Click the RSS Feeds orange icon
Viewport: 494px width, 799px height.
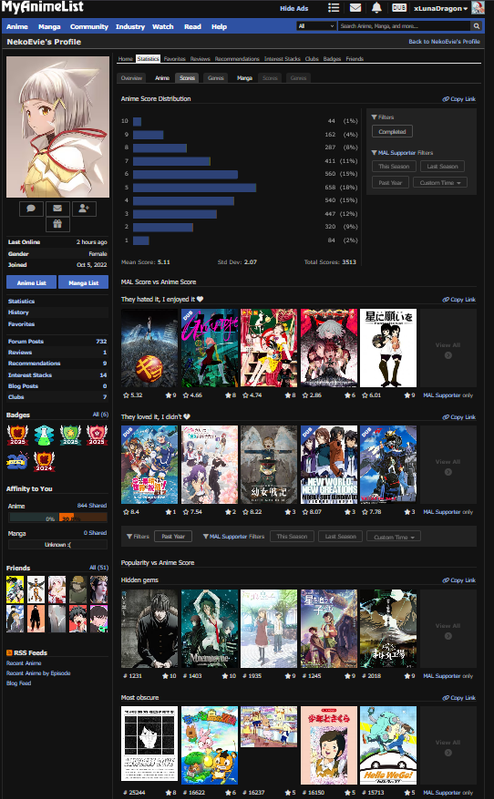click(9, 653)
